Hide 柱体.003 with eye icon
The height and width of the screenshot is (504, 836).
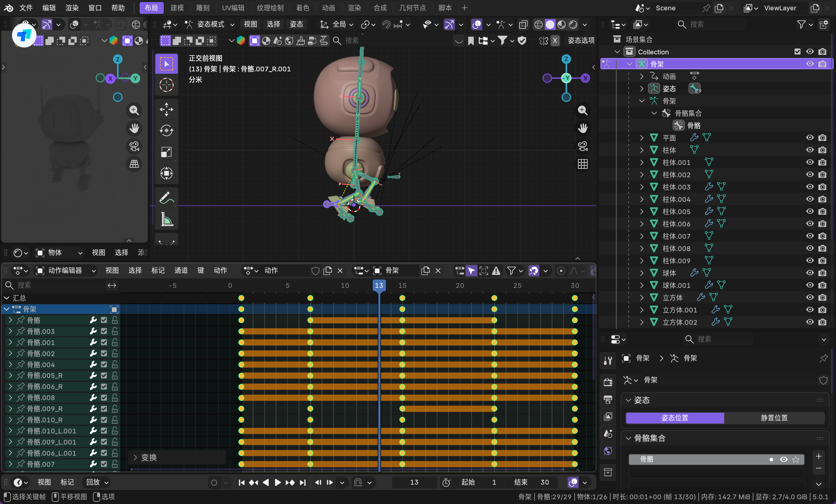click(x=810, y=187)
